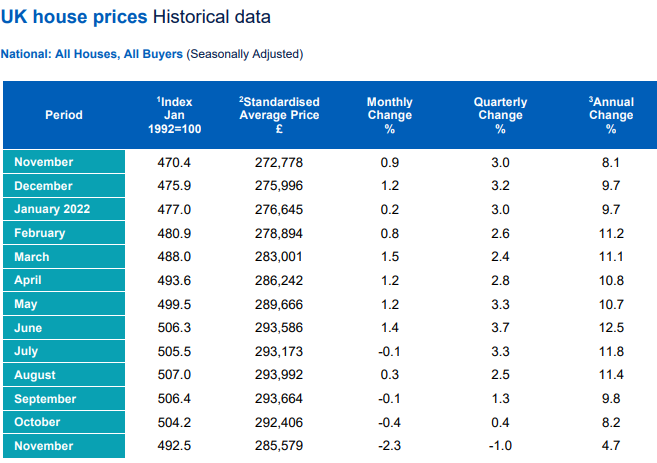Click the "(Seasonally Adjusted)" label
This screenshot has width=657, height=463.
coord(245,54)
